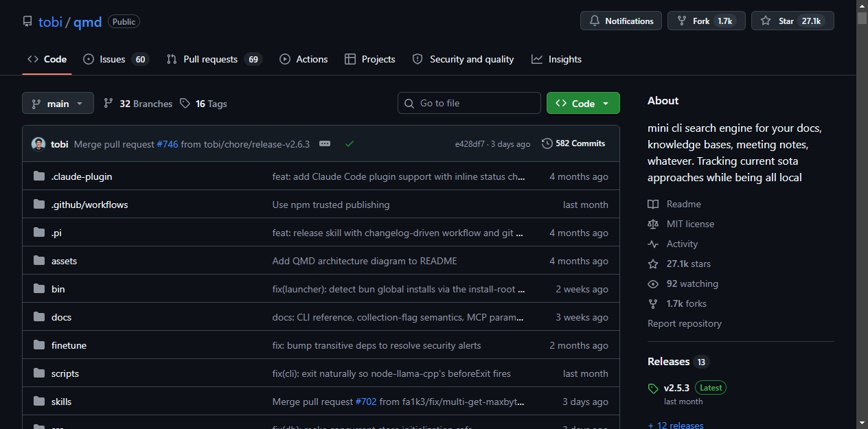Open the assets folder
Image resolution: width=868 pixels, height=429 pixels.
(x=64, y=261)
